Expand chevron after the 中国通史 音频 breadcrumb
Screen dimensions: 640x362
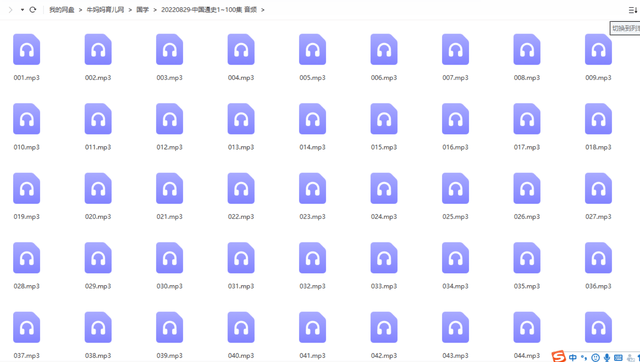pos(262,10)
